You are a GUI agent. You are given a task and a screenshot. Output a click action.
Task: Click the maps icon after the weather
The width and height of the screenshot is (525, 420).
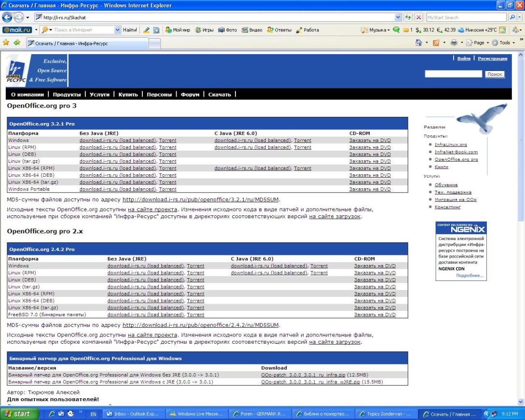point(502,30)
